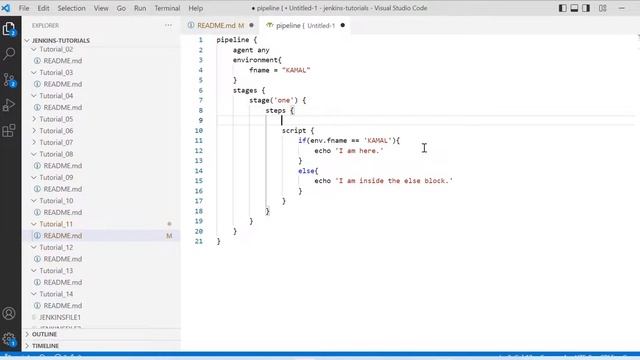Select modified README.md under Tutorial_11
The width and height of the screenshot is (640, 360).
[62, 236]
